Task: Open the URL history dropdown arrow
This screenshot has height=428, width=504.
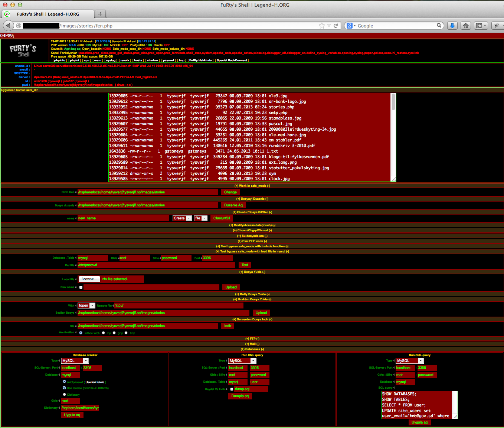Action: (329, 26)
